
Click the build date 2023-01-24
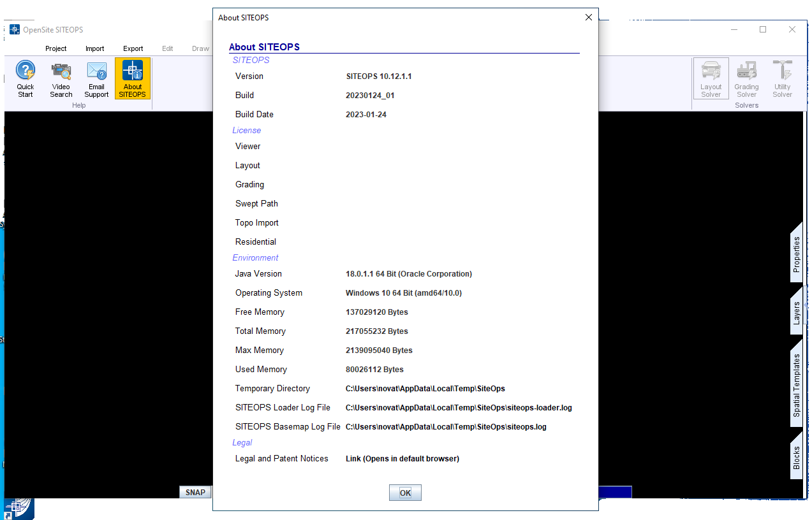pos(365,114)
